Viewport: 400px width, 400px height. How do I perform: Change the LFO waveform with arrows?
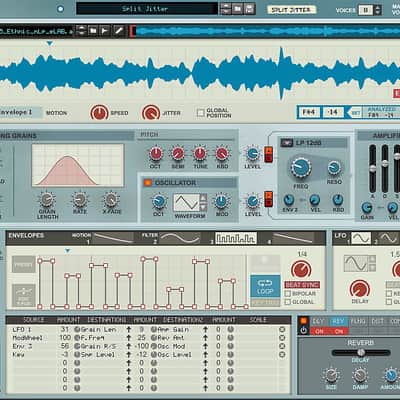coord(372,263)
